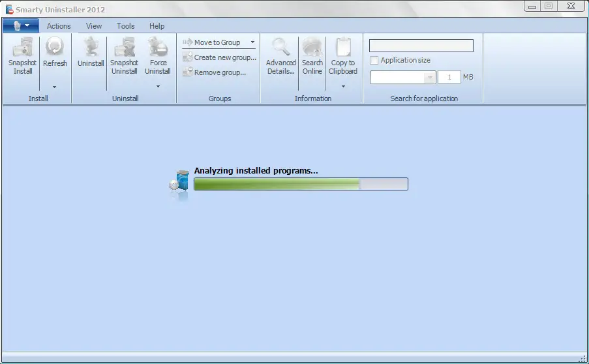Screen dimensions: 589x364
Task: Click the uninstaller trash bin icon
Action: click(x=179, y=181)
